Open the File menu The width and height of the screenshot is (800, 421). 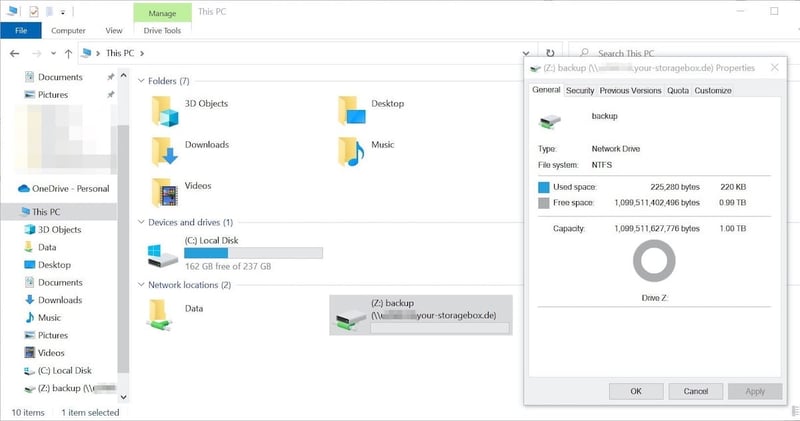20,30
